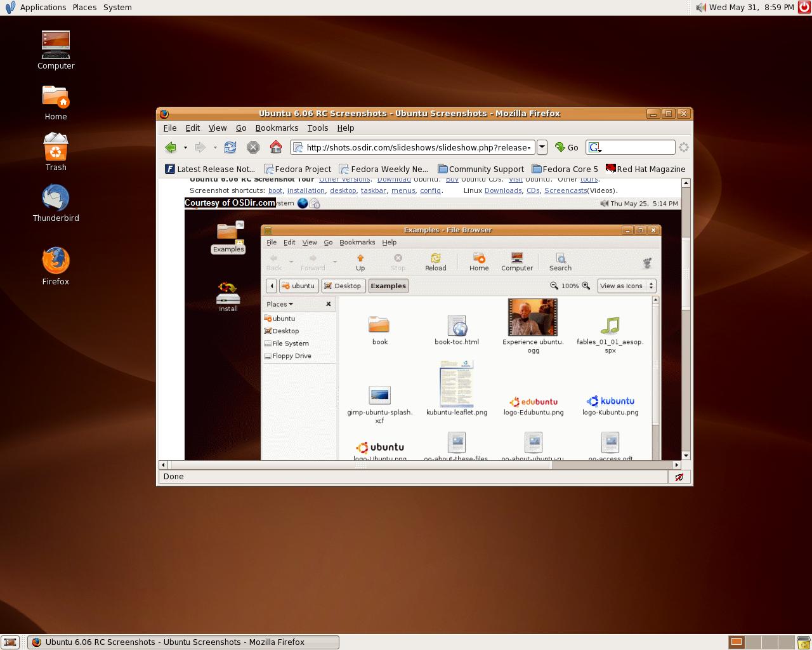812x650 pixels.
Task: Follow the Screencasts link
Action: [x=565, y=190]
